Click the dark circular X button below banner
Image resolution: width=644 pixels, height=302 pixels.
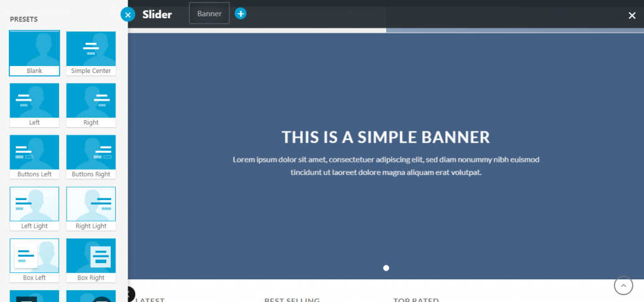pyautogui.click(x=131, y=294)
